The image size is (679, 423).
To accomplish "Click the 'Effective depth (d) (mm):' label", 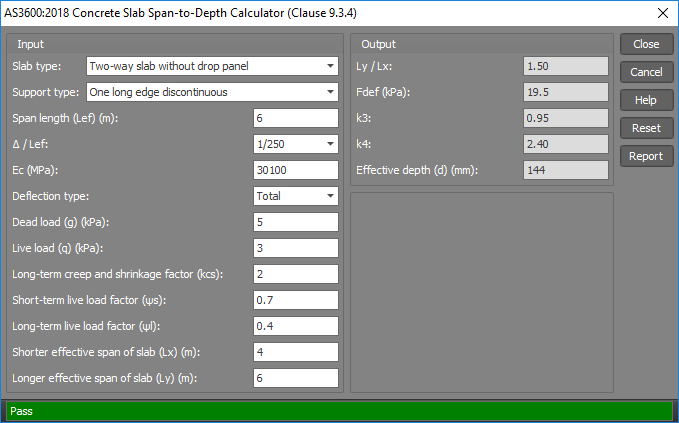I will pos(417,170).
